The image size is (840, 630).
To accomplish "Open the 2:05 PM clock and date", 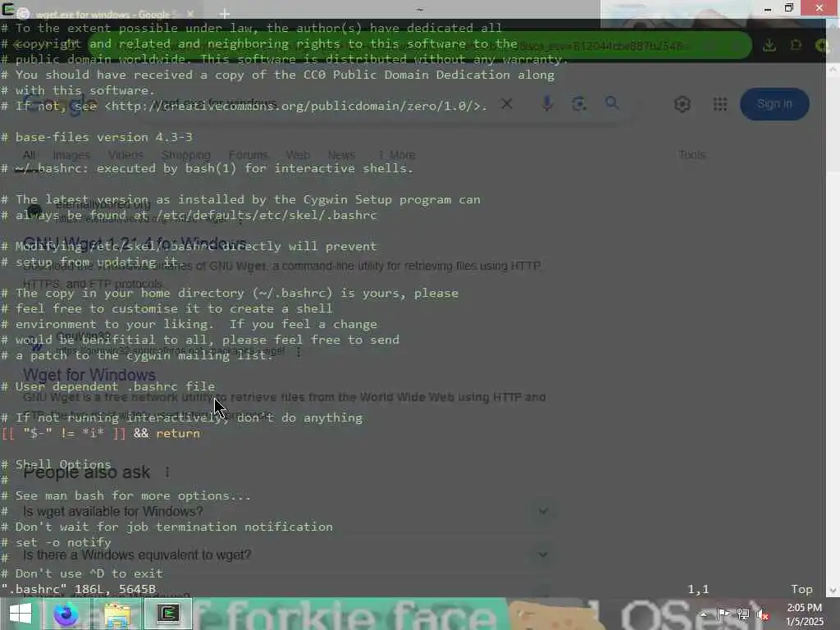I will (804, 614).
